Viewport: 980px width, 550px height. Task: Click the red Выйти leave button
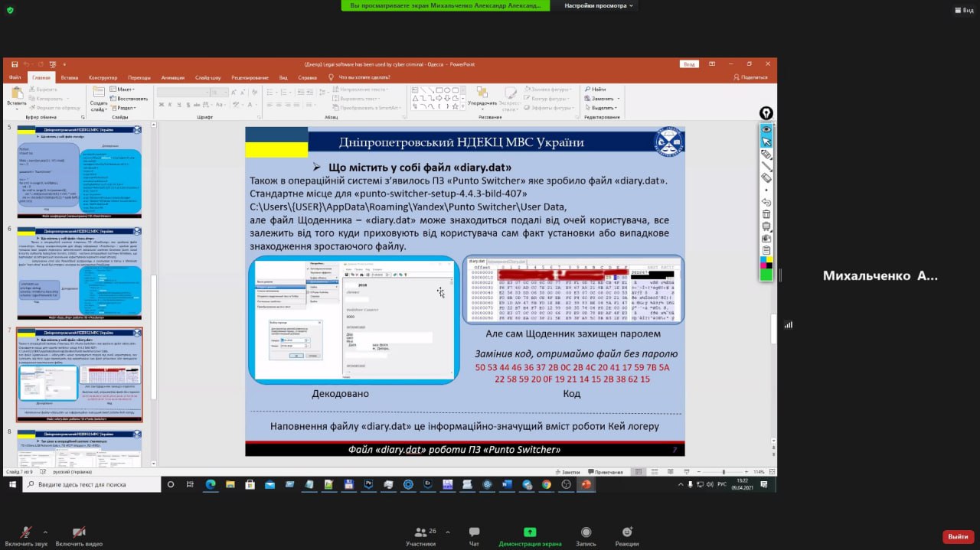coord(958,536)
